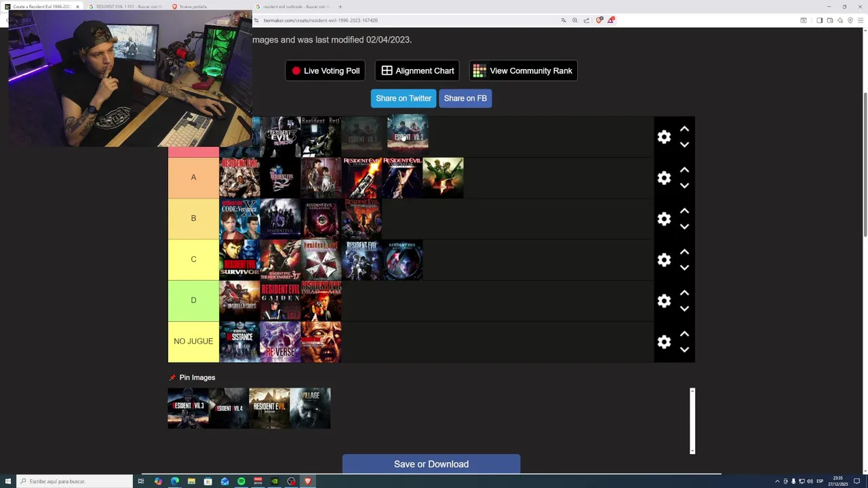
Task: Select Resident Evil Code: Veronica X thumbnail
Action: (239, 219)
